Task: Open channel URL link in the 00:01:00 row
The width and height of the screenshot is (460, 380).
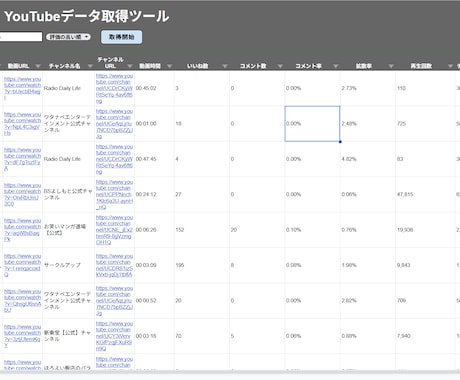Action: pos(114,124)
